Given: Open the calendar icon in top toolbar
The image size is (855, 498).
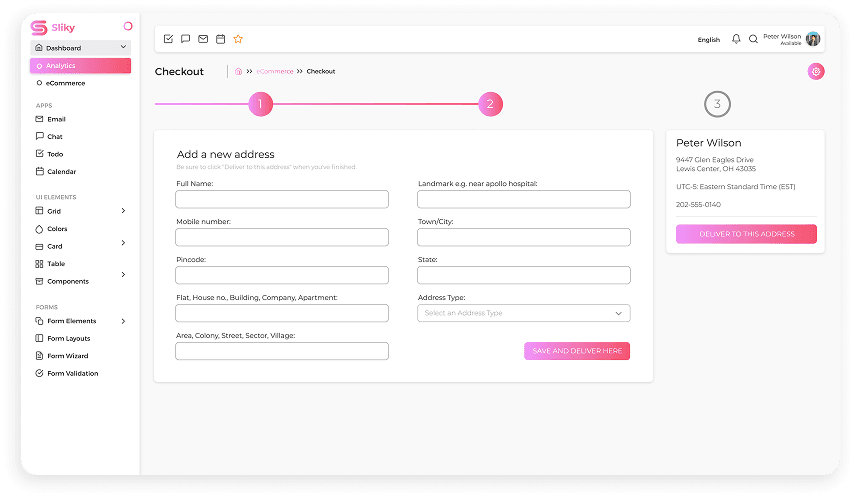Looking at the screenshot, I should click(220, 39).
